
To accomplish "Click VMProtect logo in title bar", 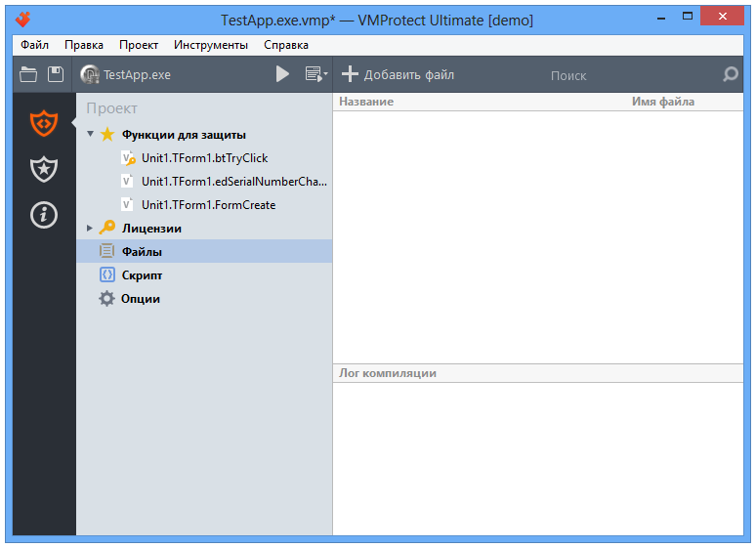I will (x=22, y=20).
